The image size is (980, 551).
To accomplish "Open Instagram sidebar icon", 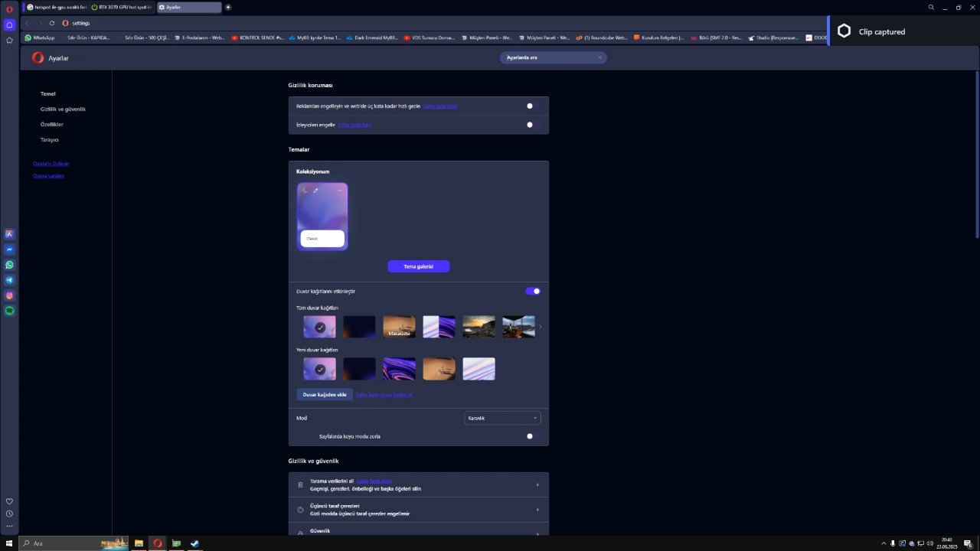I will [x=9, y=295].
